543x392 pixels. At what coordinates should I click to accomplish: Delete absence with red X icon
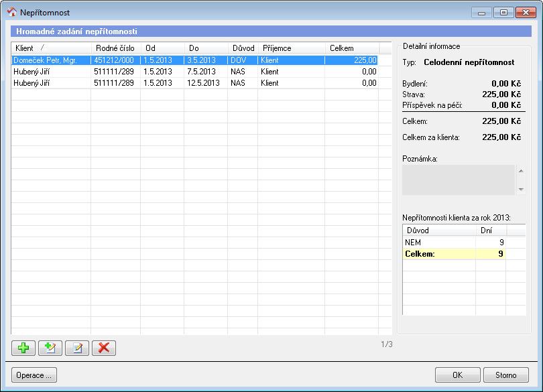[104, 348]
